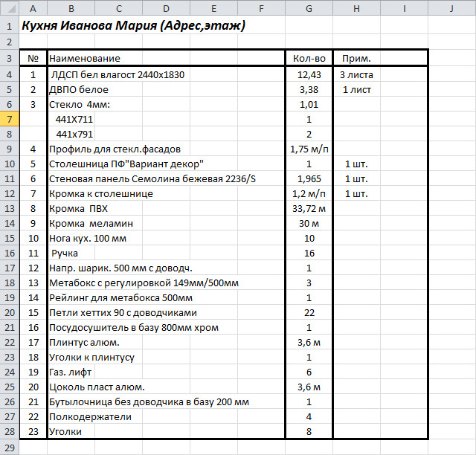Click row 28 header
The width and height of the screenshot is (476, 455).
tap(9, 431)
